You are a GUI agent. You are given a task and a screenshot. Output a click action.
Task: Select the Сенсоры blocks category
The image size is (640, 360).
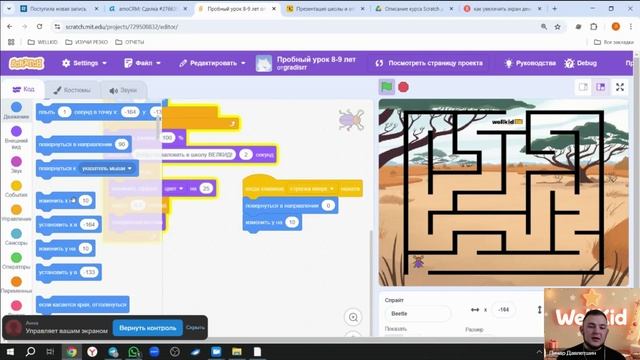pyautogui.click(x=16, y=237)
